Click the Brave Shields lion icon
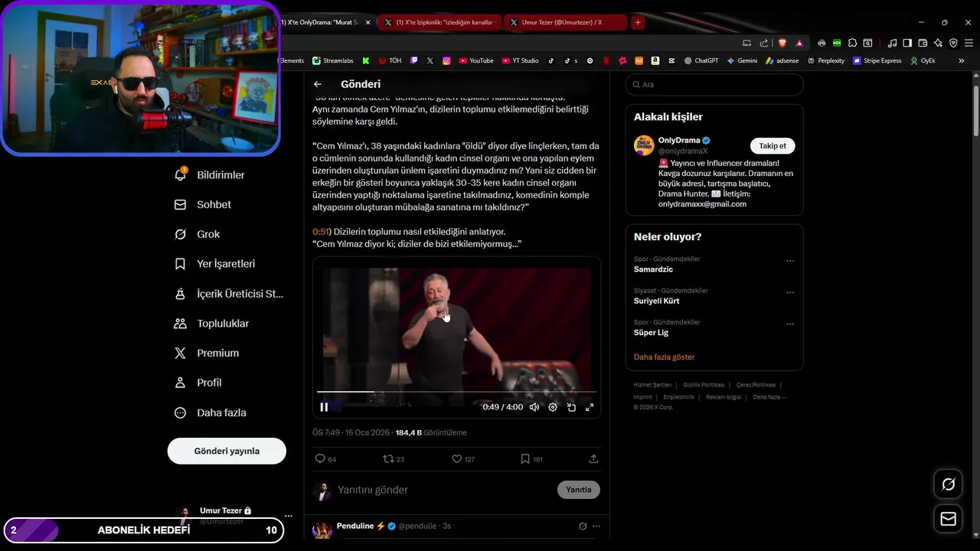This screenshot has height=551, width=980. point(782,43)
